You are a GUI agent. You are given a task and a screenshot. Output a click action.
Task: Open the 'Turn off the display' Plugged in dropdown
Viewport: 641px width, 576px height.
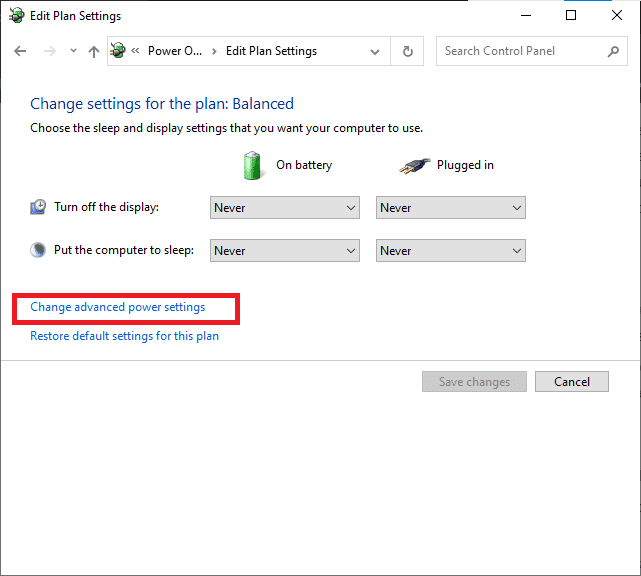coord(450,208)
